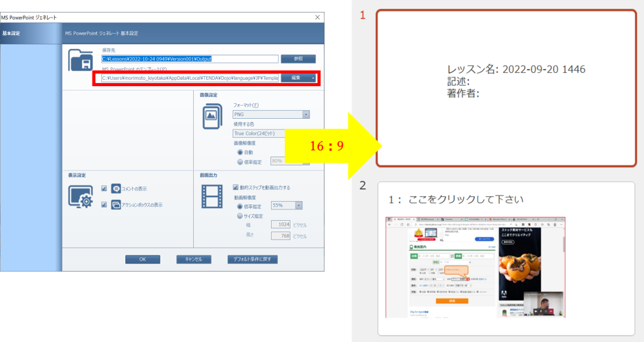Click the 動画出力 section heading

(x=209, y=175)
